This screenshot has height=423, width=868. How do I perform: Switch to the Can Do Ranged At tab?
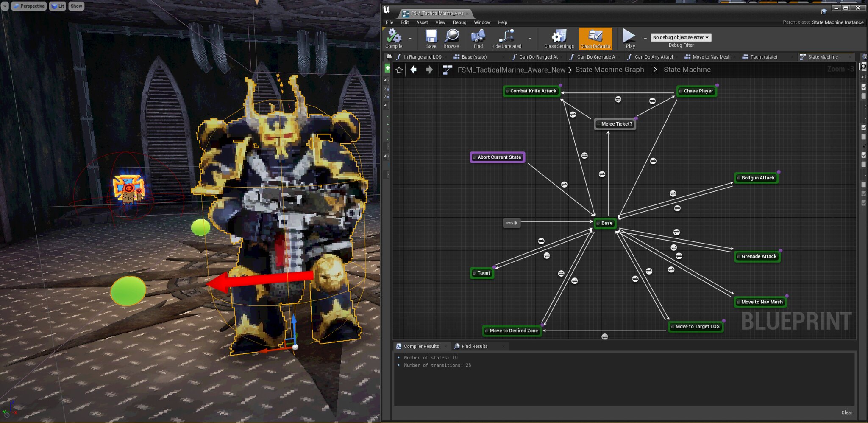pos(538,57)
